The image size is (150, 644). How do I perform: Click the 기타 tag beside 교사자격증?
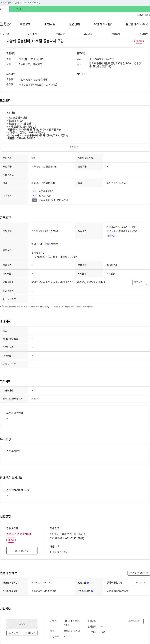[34, 200]
